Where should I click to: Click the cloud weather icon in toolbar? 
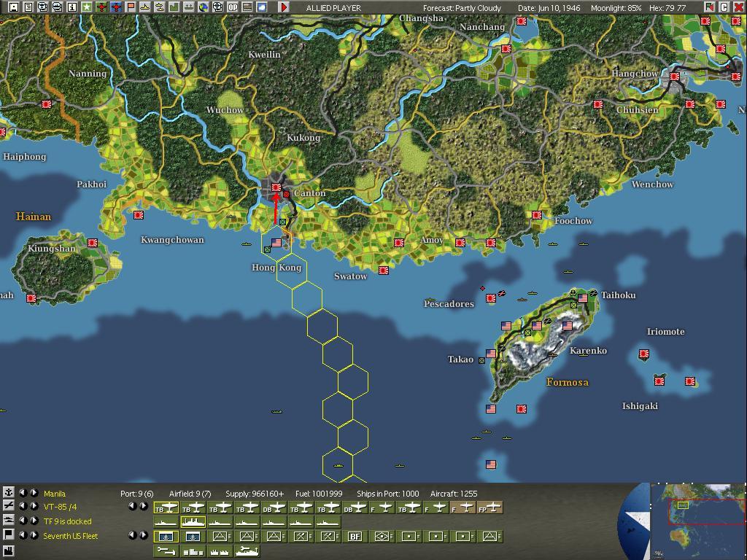262,7
